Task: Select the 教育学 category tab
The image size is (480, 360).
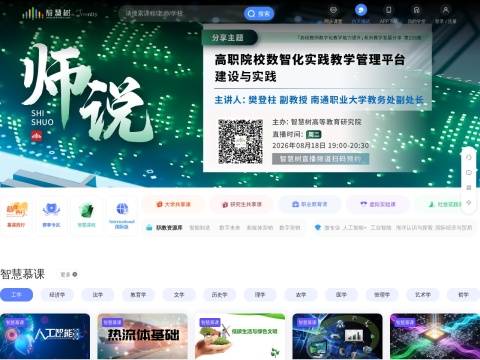Action: 138,295
